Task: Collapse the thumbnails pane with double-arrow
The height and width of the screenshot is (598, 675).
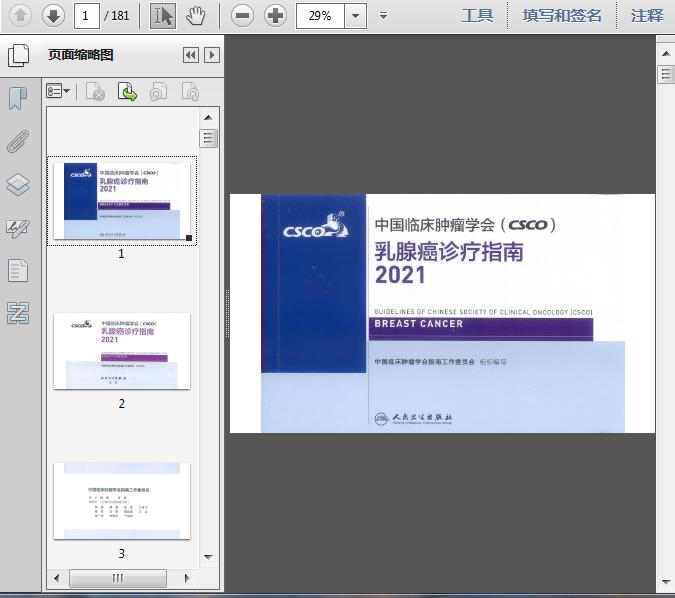Action: point(191,55)
